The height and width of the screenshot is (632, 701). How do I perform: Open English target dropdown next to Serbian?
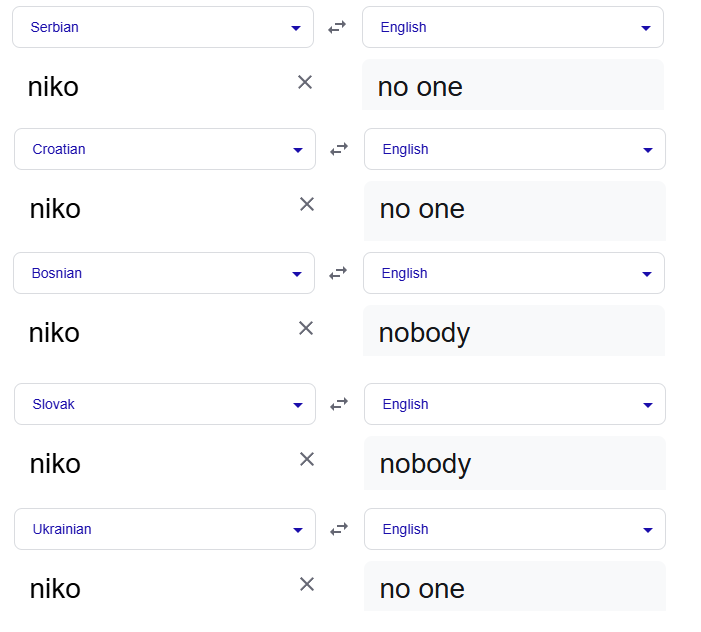(513, 27)
